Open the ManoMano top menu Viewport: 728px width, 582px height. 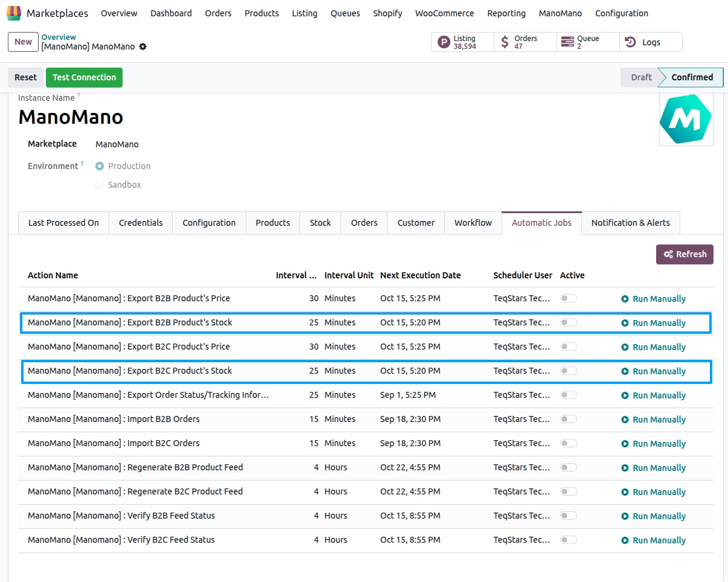tap(560, 13)
